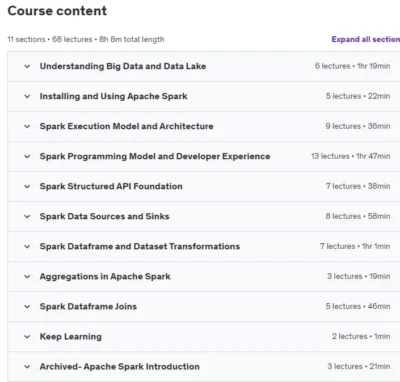Image resolution: width=400 pixels, height=382 pixels.
Task: Click the 6 lectures 1hr 19min summary
Action: (x=353, y=66)
